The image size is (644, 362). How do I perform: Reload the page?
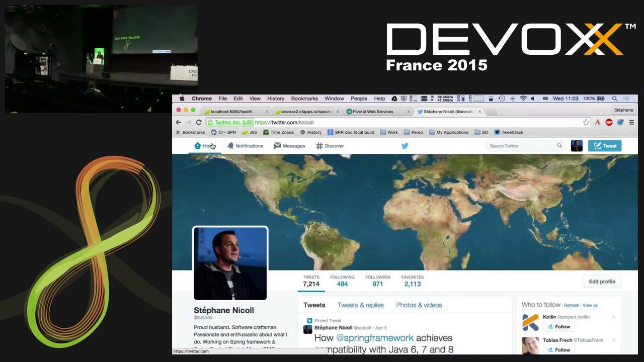click(199, 122)
